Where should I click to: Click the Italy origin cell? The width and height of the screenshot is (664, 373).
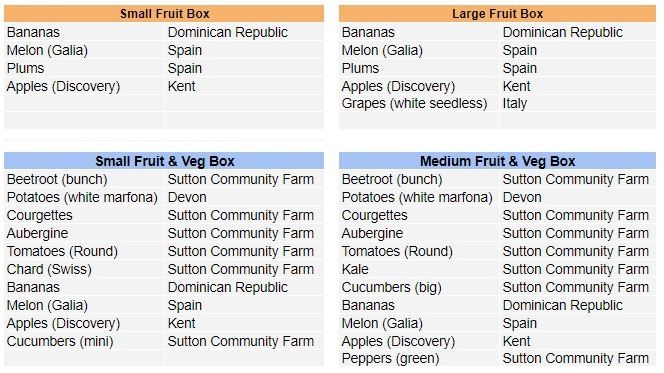click(x=578, y=103)
